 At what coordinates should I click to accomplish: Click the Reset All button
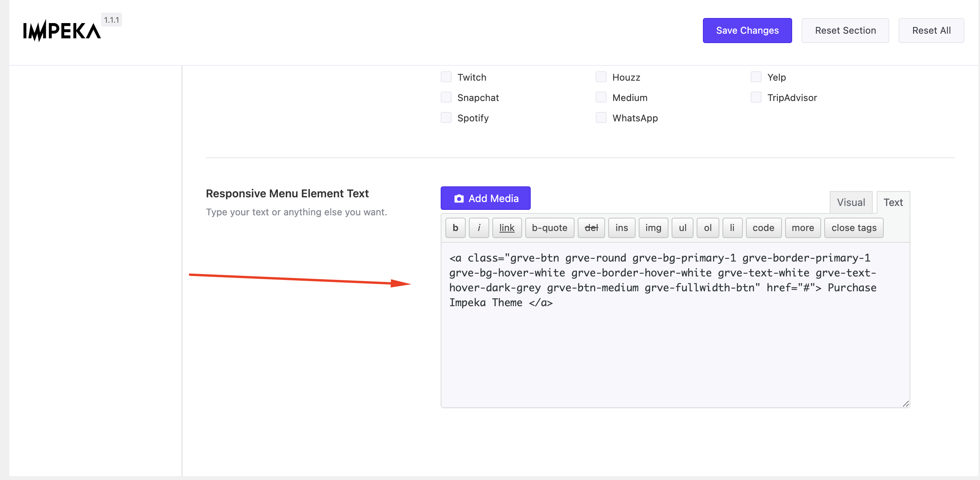click(931, 31)
